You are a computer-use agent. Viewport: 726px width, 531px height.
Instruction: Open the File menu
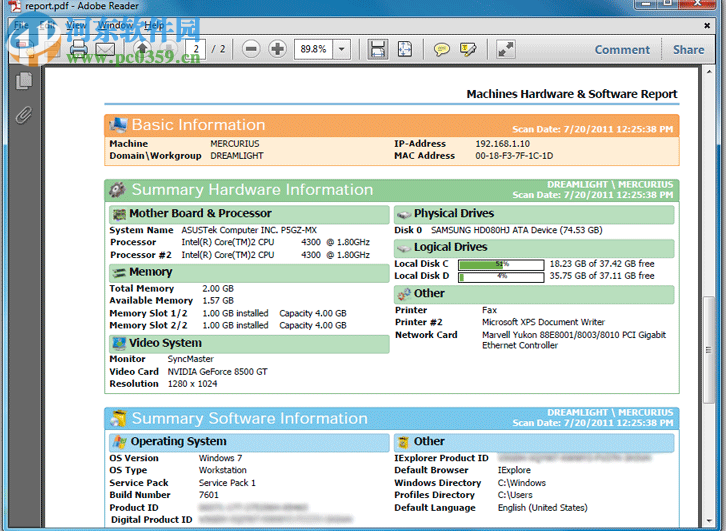click(21, 25)
